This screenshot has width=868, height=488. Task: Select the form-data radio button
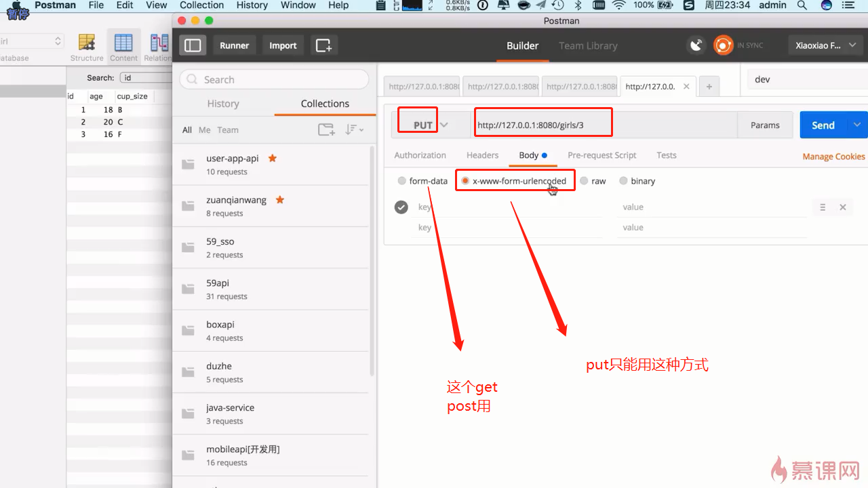(402, 181)
